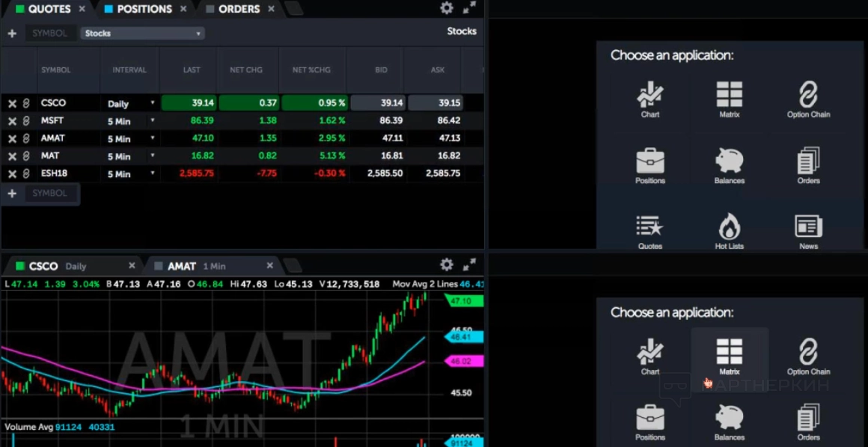This screenshot has width=868, height=447.
Task: Remove CSCO row from quotes list
Action: click(x=12, y=103)
